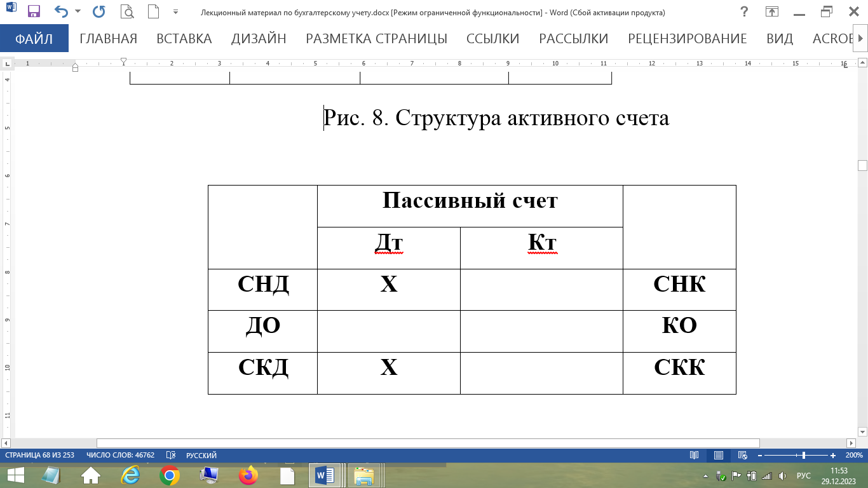Screen dimensions: 868x488
Task: Click the 'СКК' table cell
Action: (x=679, y=373)
